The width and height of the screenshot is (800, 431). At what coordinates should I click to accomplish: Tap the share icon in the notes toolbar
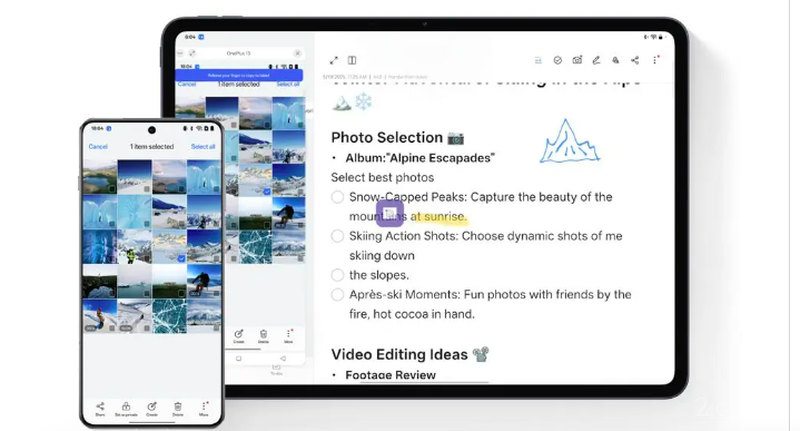coord(635,60)
